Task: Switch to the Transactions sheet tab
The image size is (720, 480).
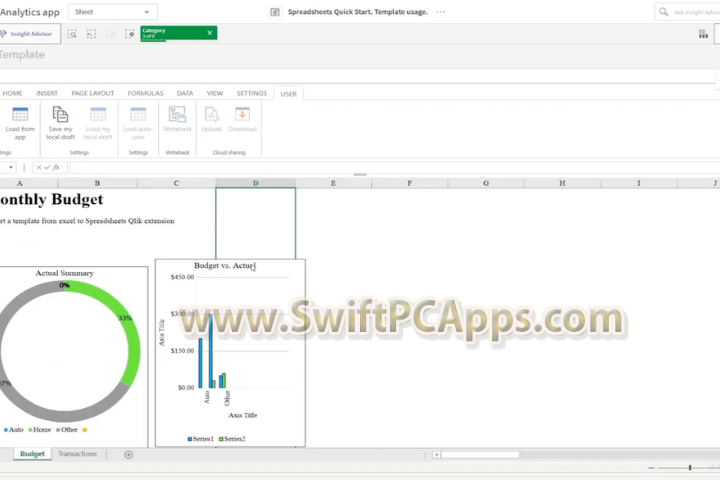Action: (78, 454)
